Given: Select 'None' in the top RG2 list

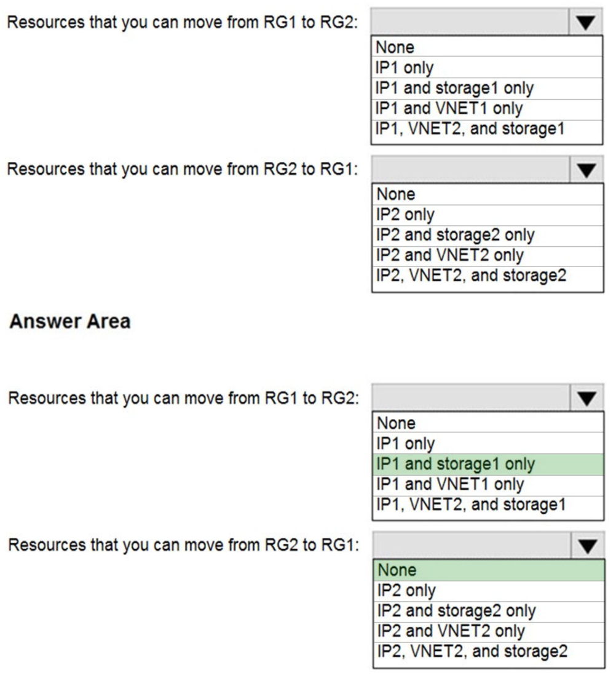Looking at the screenshot, I should 430,194.
